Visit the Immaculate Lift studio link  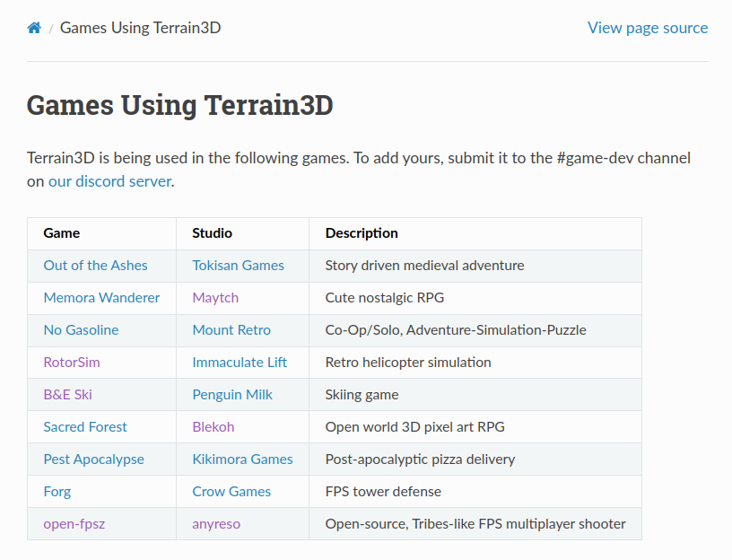click(240, 362)
